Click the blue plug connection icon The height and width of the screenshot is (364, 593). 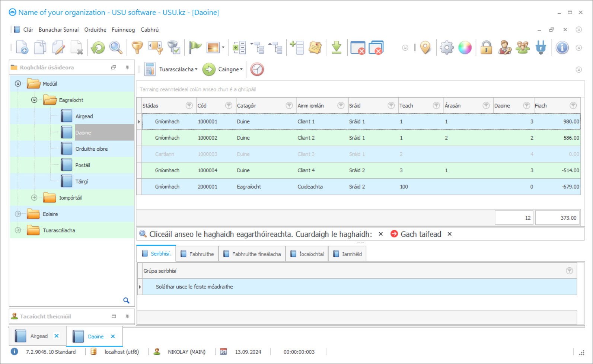coord(541,48)
